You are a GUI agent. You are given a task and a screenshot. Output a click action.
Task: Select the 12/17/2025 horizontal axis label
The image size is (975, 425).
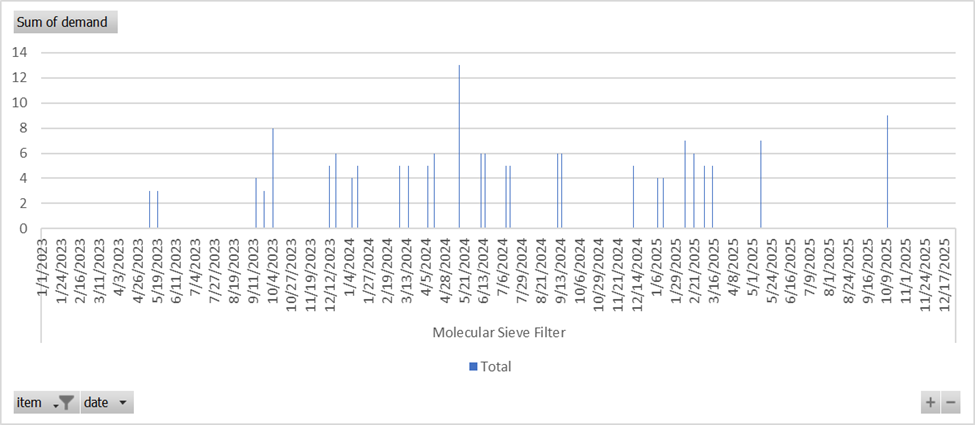pos(944,268)
